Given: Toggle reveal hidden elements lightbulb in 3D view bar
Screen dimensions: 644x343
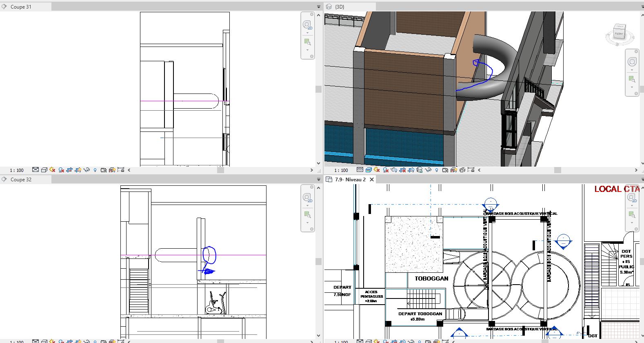Looking at the screenshot, I should click(436, 170).
